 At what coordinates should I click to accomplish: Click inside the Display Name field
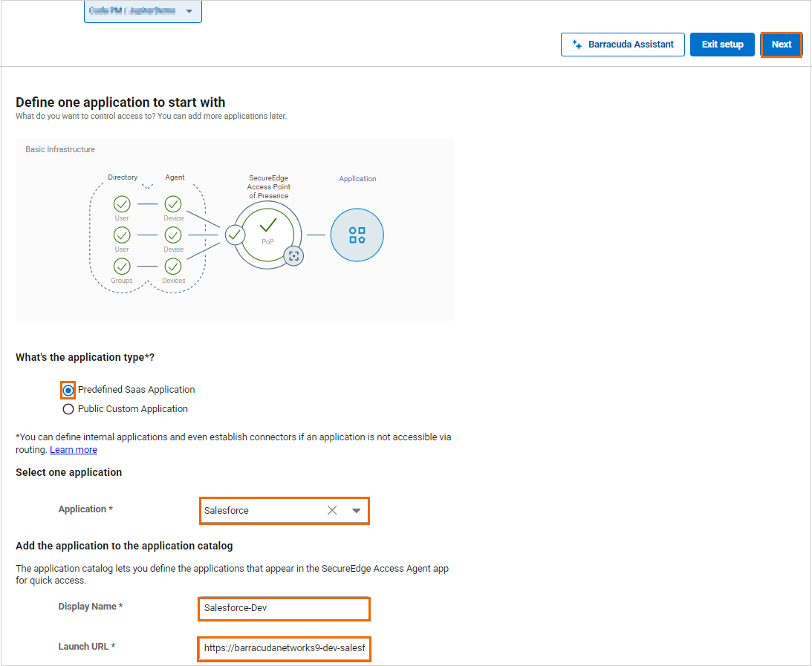click(284, 609)
